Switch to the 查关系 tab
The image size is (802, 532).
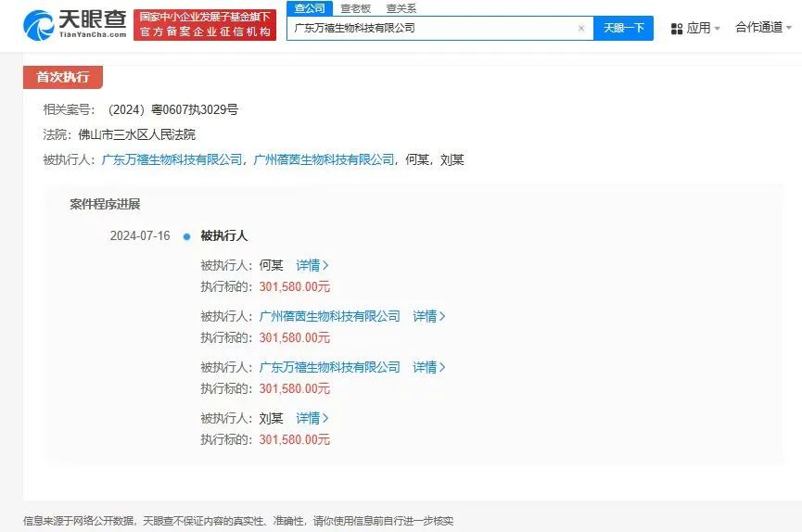pos(401,8)
